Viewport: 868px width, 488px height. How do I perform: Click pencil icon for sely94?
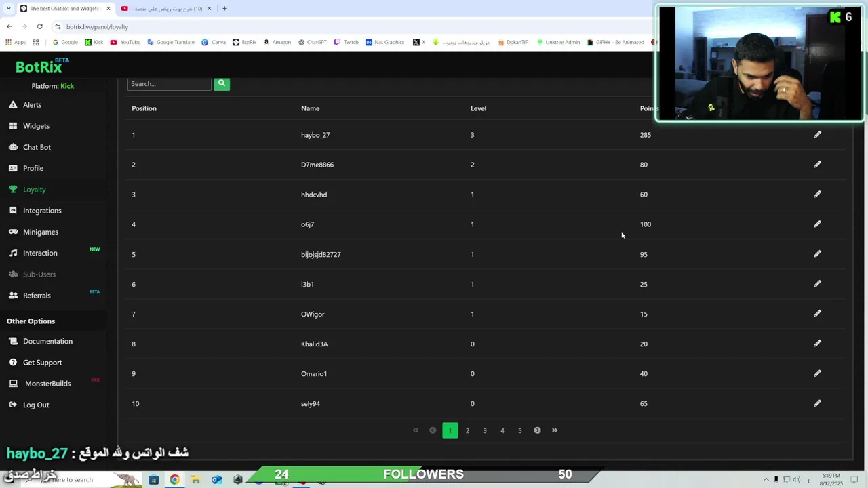817,403
